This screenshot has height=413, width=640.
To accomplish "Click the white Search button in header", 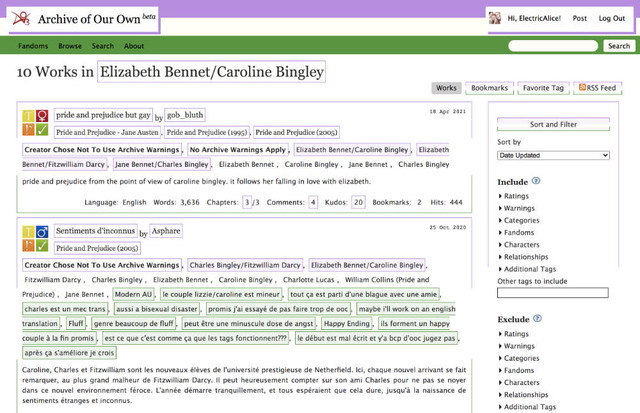I will [619, 46].
